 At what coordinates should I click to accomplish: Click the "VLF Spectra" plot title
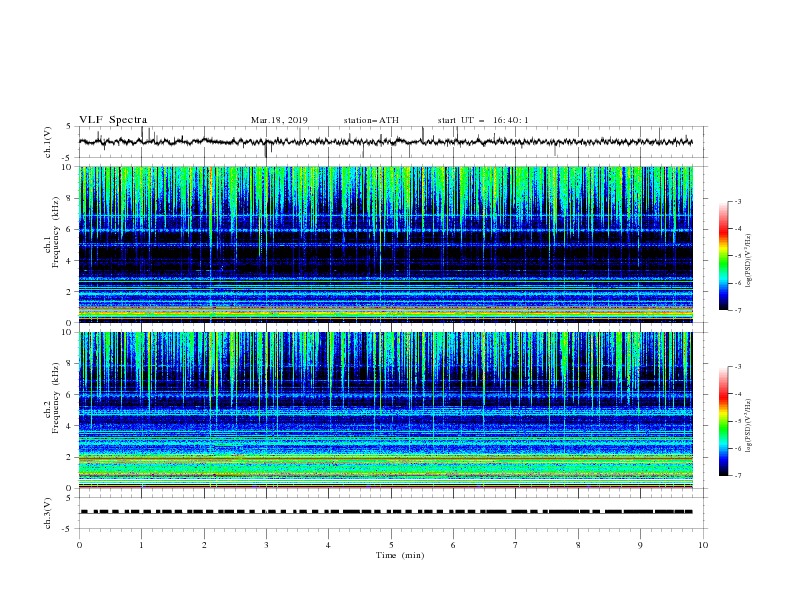[113, 120]
